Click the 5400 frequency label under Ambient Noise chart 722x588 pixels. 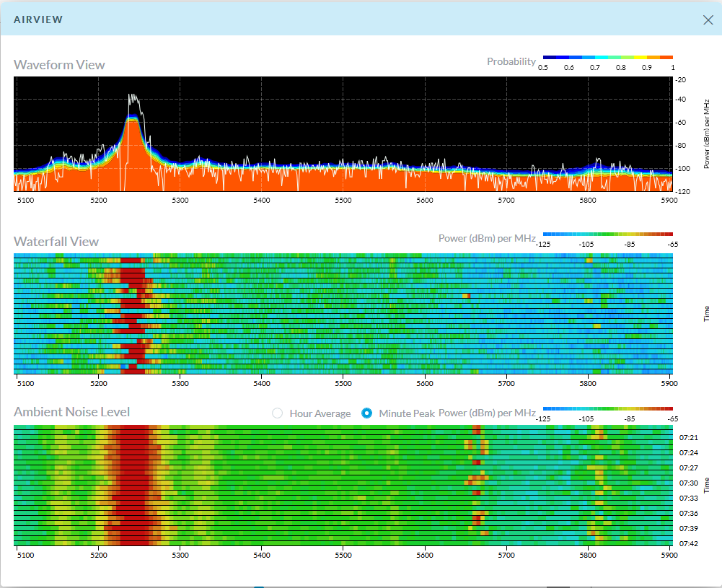tap(262, 556)
